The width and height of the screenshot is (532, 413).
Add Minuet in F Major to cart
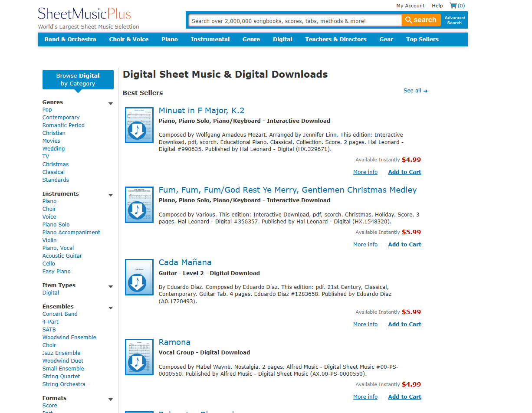click(x=404, y=172)
